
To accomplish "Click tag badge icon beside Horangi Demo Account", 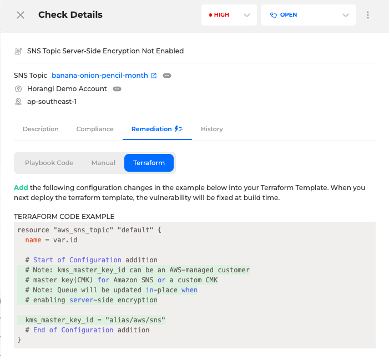I will [x=117, y=89].
